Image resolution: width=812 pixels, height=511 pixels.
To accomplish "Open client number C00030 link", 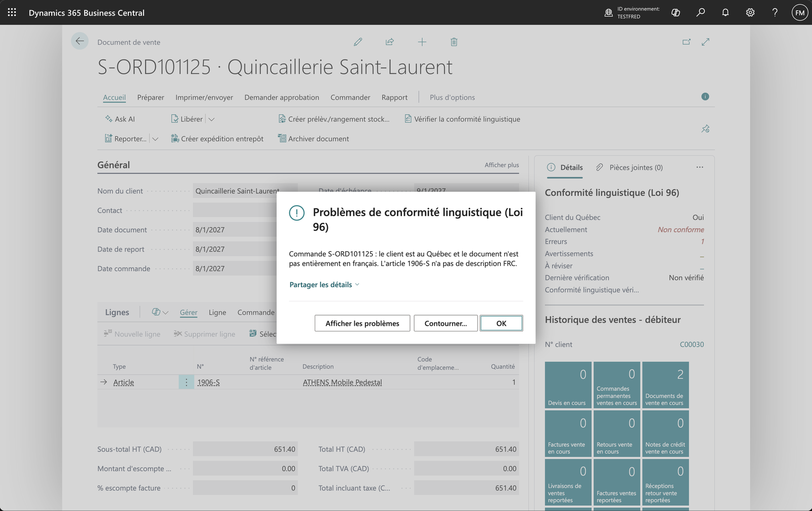I will 692,345.
